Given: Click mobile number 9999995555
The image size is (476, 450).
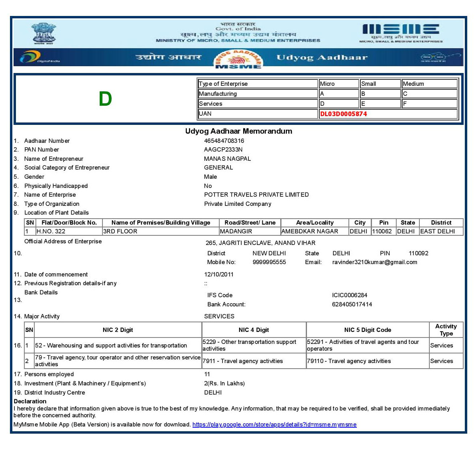Looking at the screenshot, I should pyautogui.click(x=269, y=262).
